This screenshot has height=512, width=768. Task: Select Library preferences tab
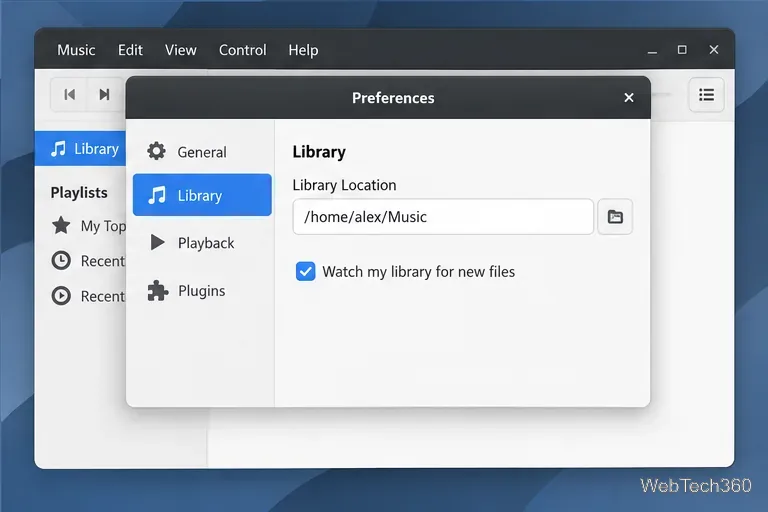(x=202, y=195)
